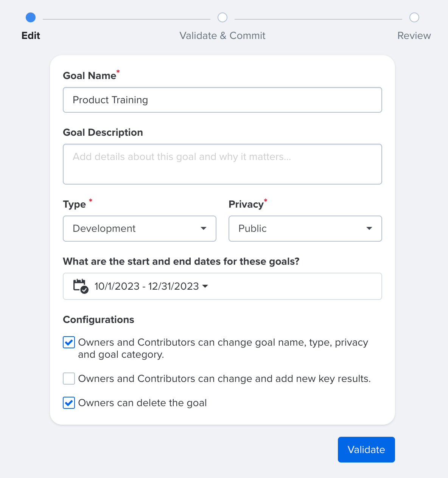
Task: Click the Validate & Commit step circle
Action: pyautogui.click(x=222, y=17)
